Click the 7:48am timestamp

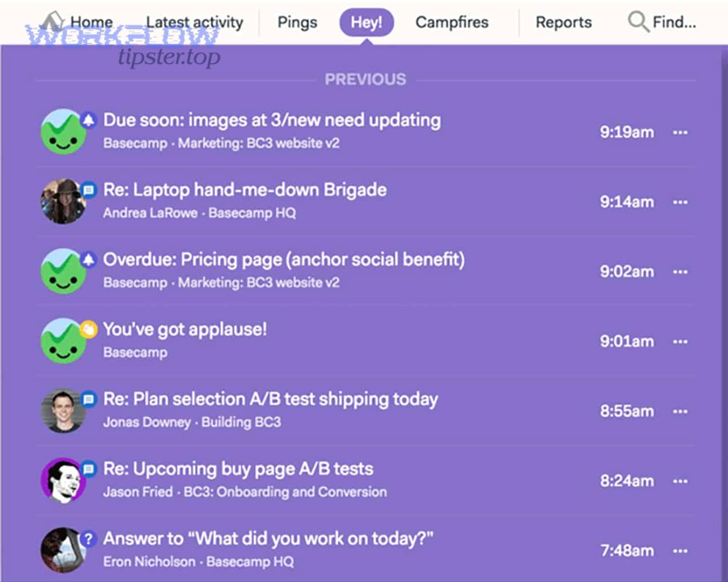pyautogui.click(x=627, y=551)
